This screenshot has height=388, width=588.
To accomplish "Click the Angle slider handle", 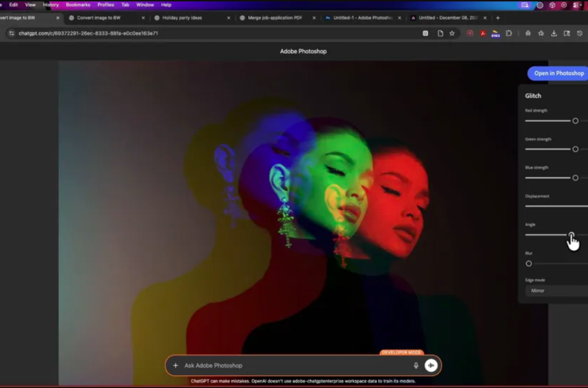I will pyautogui.click(x=572, y=235).
